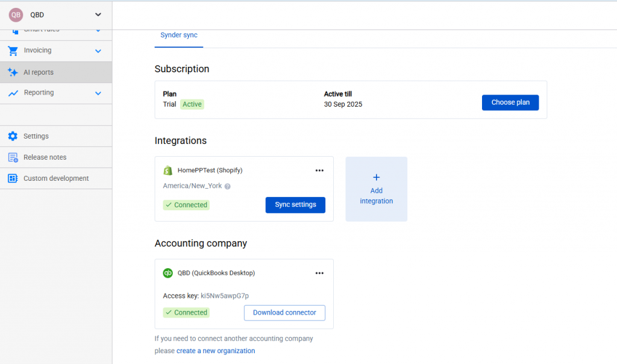
Task: Click the Release notes icon
Action: pos(13,157)
